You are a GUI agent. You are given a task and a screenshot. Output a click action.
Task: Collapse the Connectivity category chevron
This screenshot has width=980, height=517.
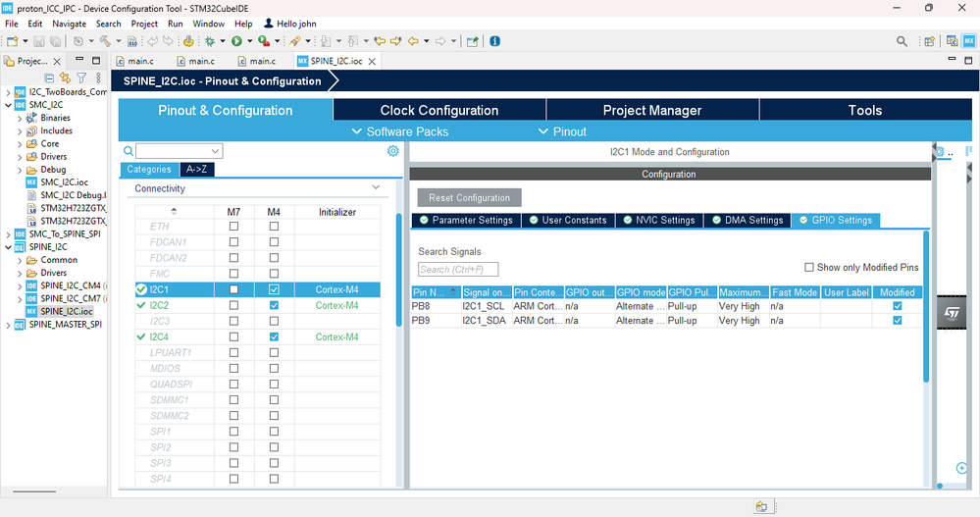376,187
